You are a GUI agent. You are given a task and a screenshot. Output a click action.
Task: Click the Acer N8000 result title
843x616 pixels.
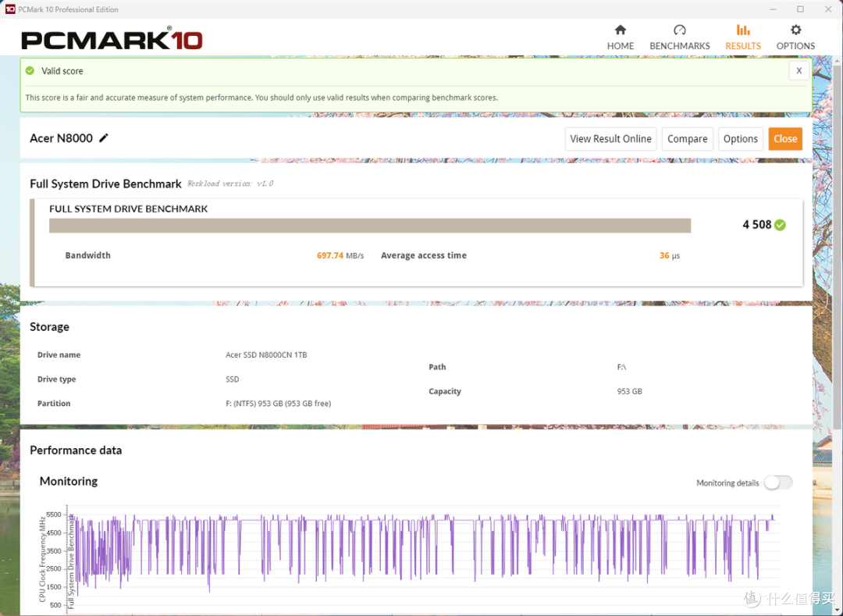62,138
